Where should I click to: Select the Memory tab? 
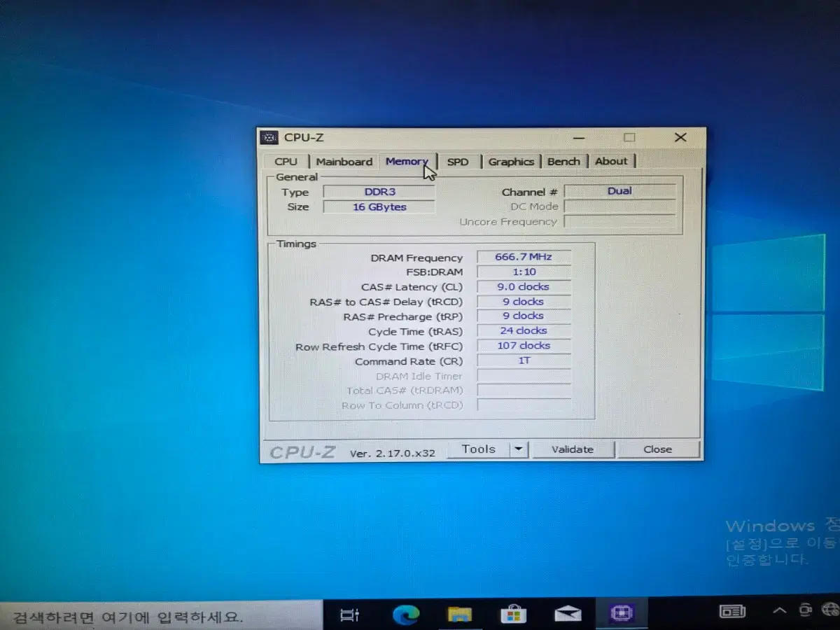[x=407, y=161]
